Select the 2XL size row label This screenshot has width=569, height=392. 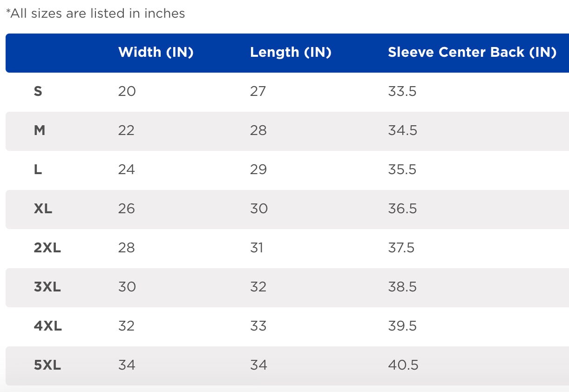(47, 248)
